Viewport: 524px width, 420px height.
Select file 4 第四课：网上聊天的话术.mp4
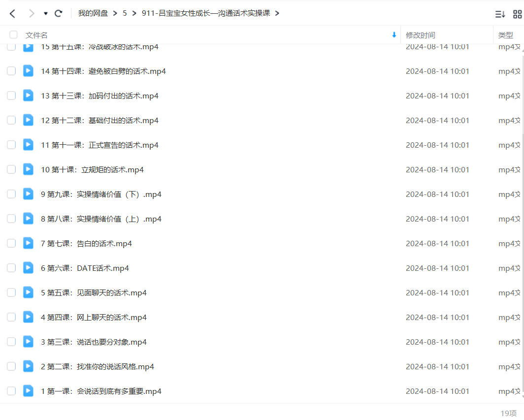coord(94,318)
